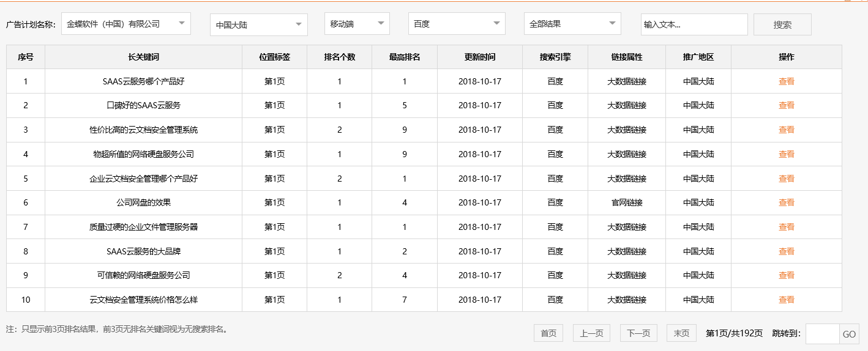Open the 金蝶软件（中国）有限公司 plan dropdown
Image resolution: width=868 pixels, height=351 pixels.
click(126, 24)
